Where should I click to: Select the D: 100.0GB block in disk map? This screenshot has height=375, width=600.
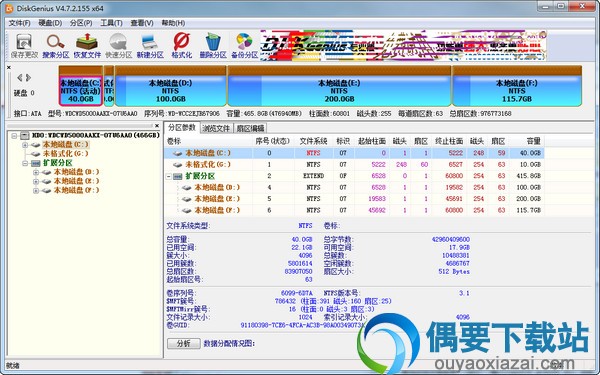pos(170,86)
